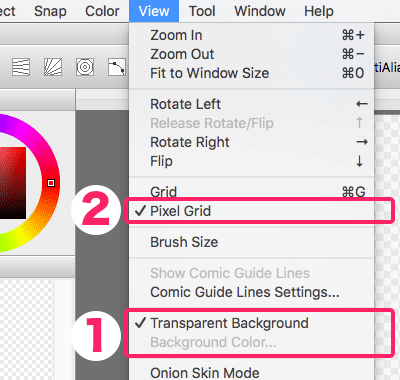Choose Zoom In from View menu
This screenshot has width=400, height=380.
(252, 35)
